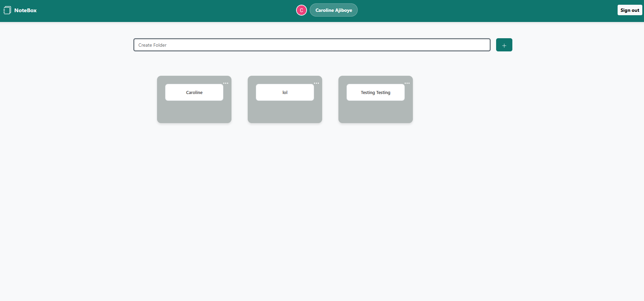Select the lol folder name label

coord(285,92)
